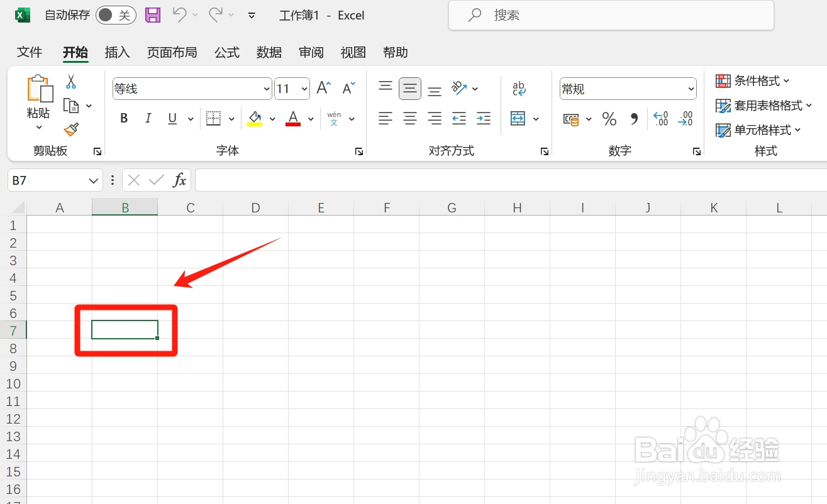Open Cell Styles (单元格样式) menu
Image resolution: width=827 pixels, height=504 pixels.
758,129
